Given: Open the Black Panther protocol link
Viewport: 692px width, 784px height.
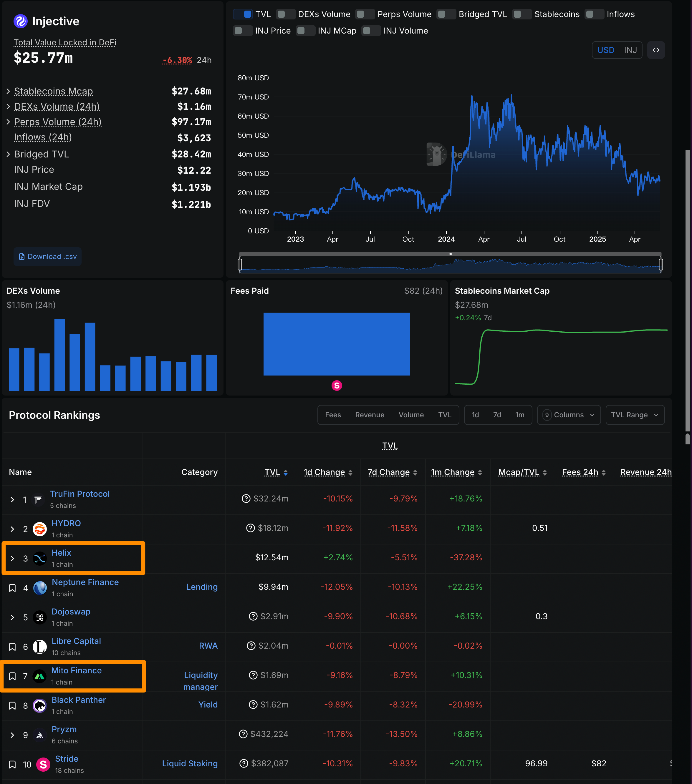Looking at the screenshot, I should click(x=78, y=700).
